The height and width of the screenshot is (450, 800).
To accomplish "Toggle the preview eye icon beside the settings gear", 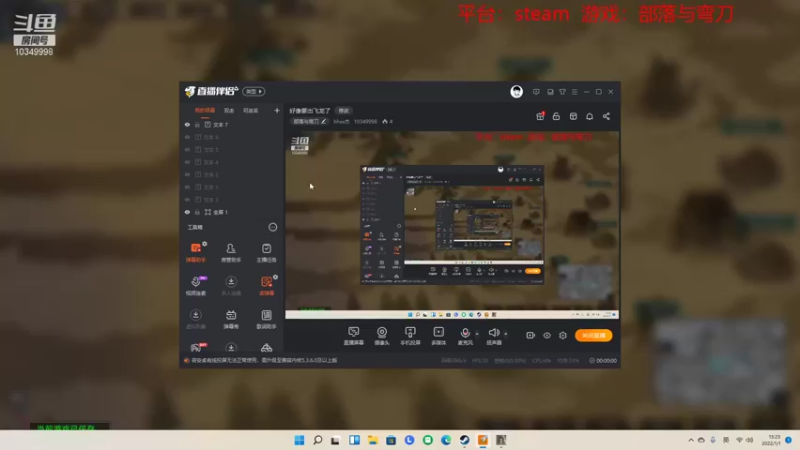I will click(546, 335).
